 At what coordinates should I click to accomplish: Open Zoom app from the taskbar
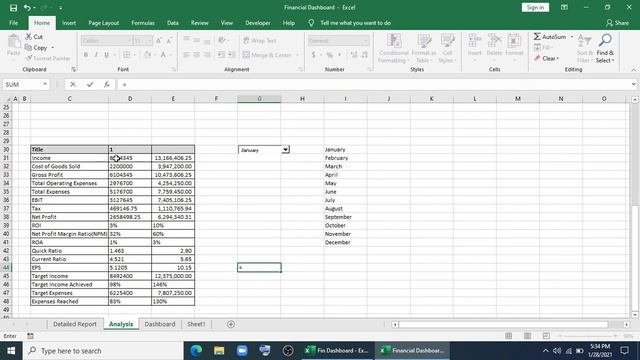[x=242, y=351]
